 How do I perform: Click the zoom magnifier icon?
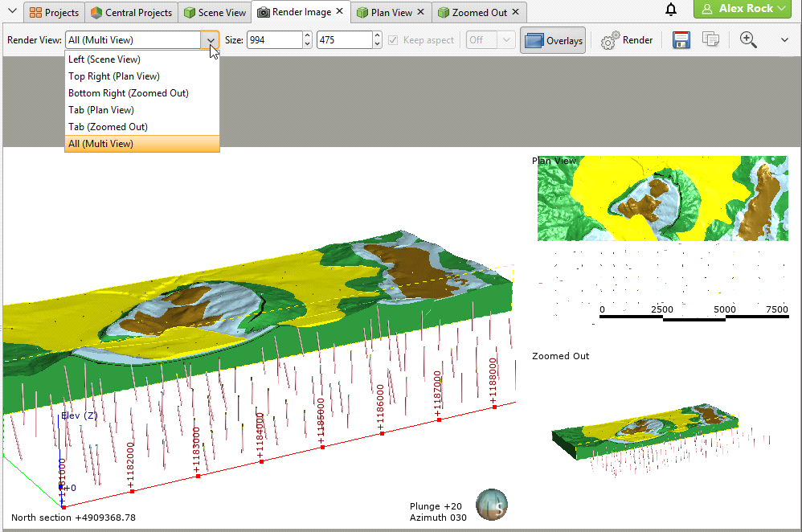748,40
